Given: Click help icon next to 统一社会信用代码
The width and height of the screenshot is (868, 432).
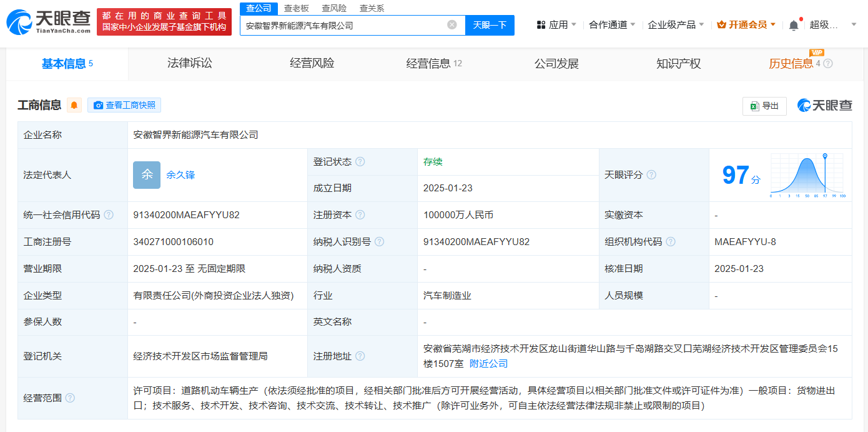Looking at the screenshot, I should pyautogui.click(x=109, y=215).
